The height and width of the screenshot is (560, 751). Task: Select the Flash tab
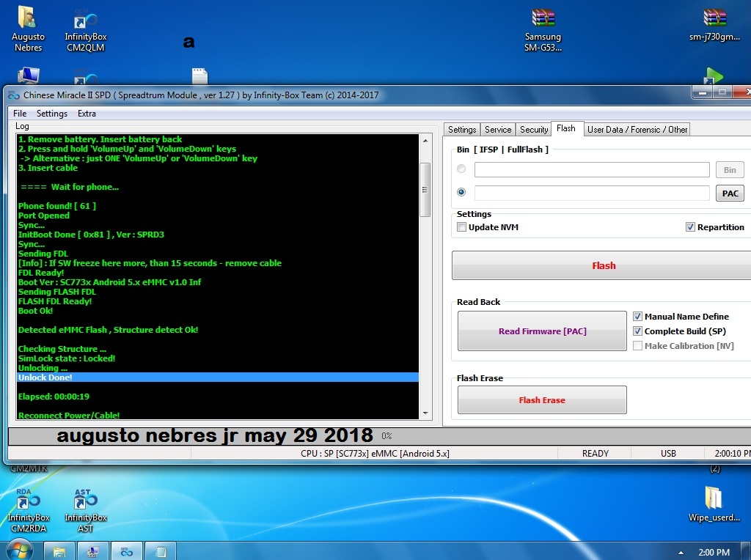[566, 128]
